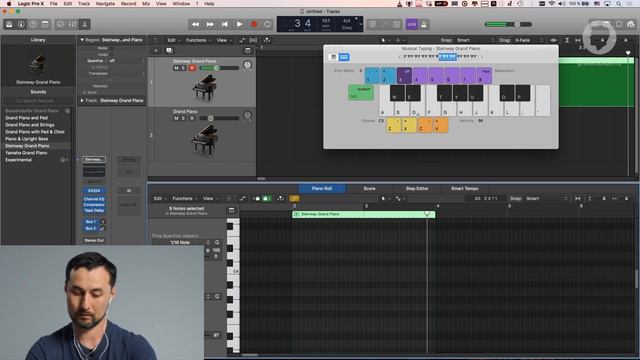Image resolution: width=640 pixels, height=360 pixels.
Task: Click the Compressor plugin slot
Action: [94, 205]
